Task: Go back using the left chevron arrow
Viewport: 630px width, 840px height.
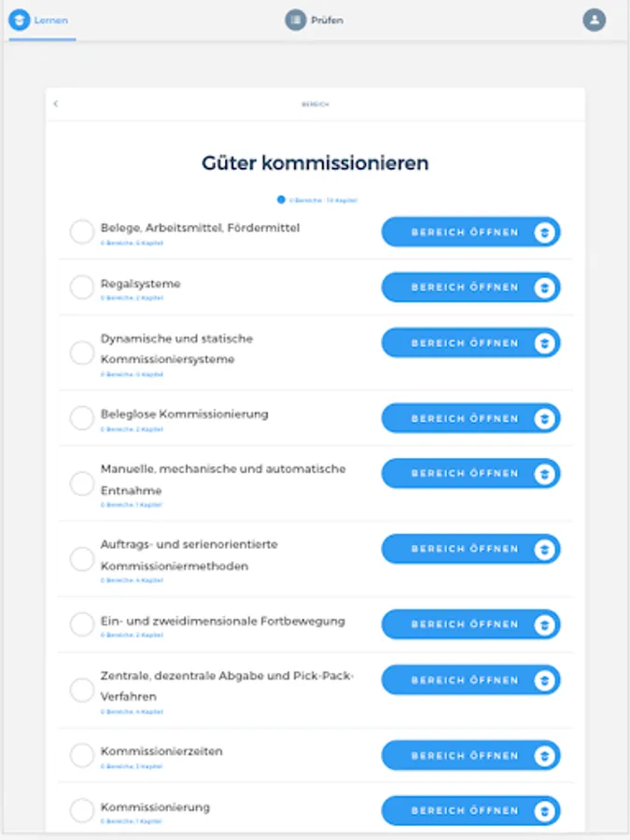Action: [56, 104]
